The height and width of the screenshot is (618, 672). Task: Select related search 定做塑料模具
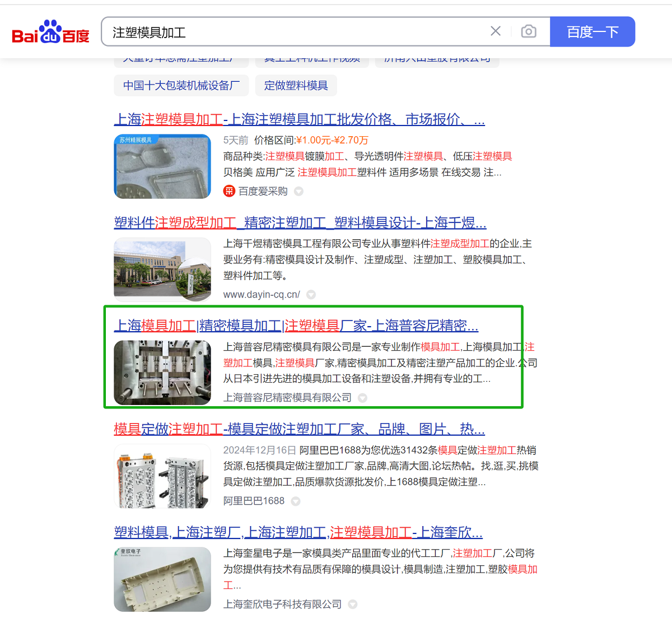[296, 86]
